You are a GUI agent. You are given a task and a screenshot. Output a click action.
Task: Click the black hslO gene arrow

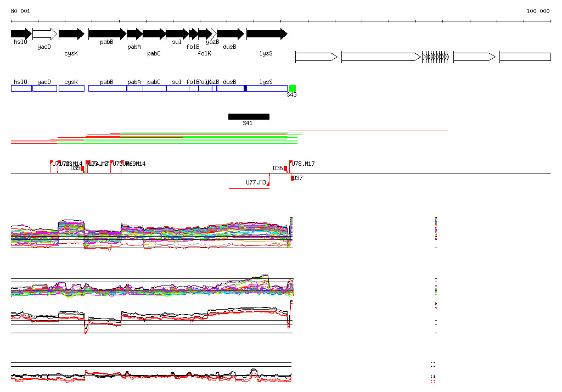pyautogui.click(x=21, y=34)
